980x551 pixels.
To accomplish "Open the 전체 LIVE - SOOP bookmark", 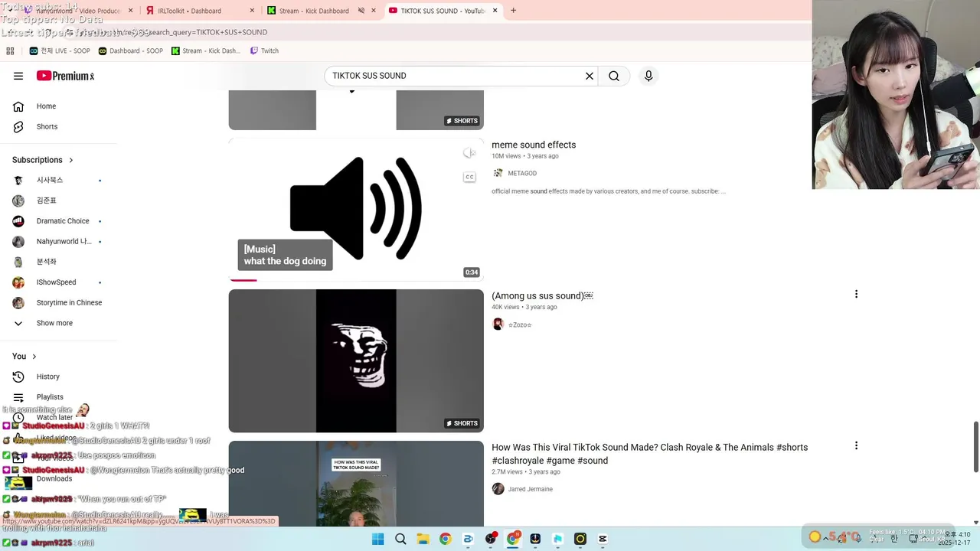I will 60,51.
